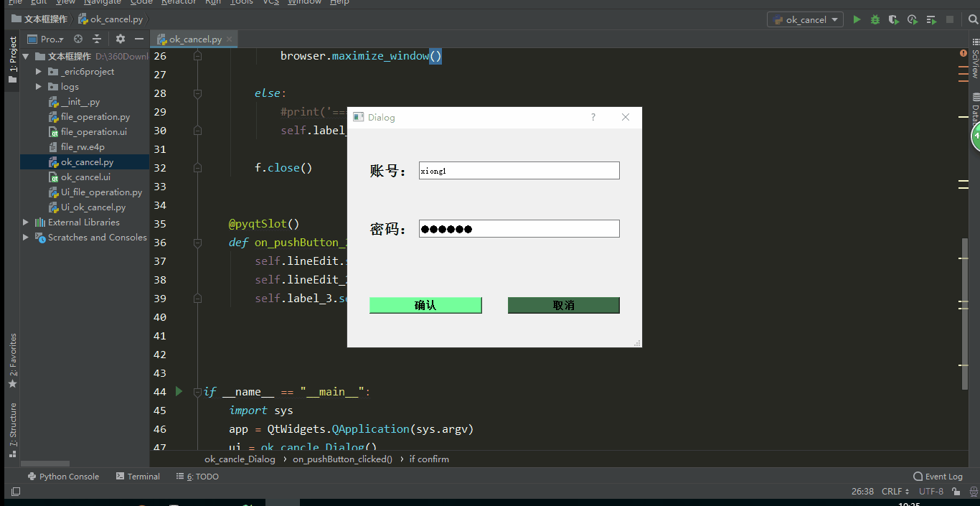
Task: Collapse all in project tree
Action: click(x=97, y=39)
